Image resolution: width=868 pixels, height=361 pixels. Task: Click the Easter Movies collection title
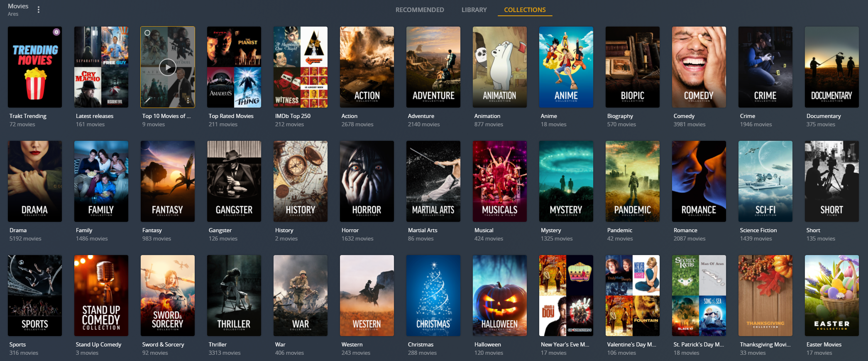pyautogui.click(x=824, y=344)
